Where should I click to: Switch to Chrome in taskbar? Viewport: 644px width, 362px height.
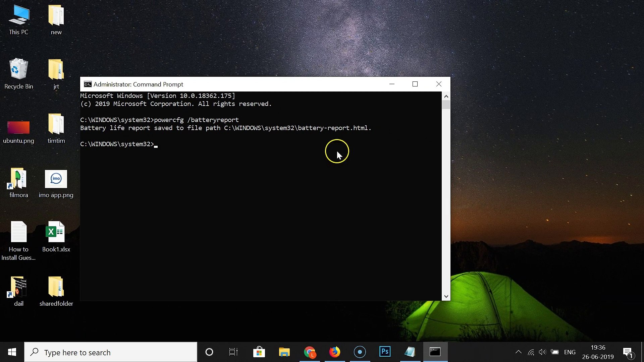[x=310, y=352]
